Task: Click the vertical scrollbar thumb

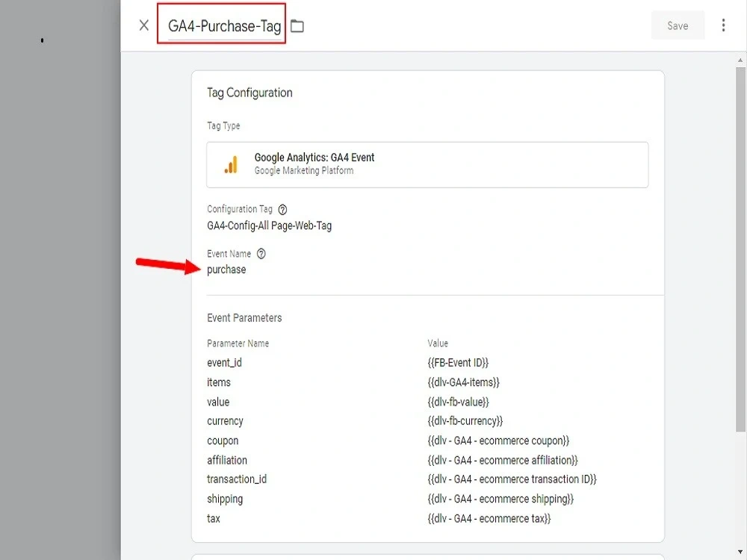Action: pos(740,249)
